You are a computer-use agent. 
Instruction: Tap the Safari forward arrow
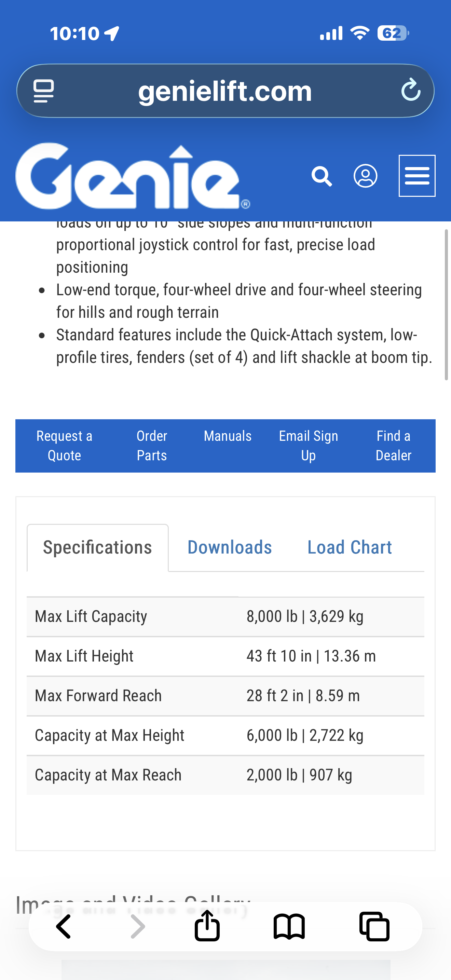(x=138, y=927)
